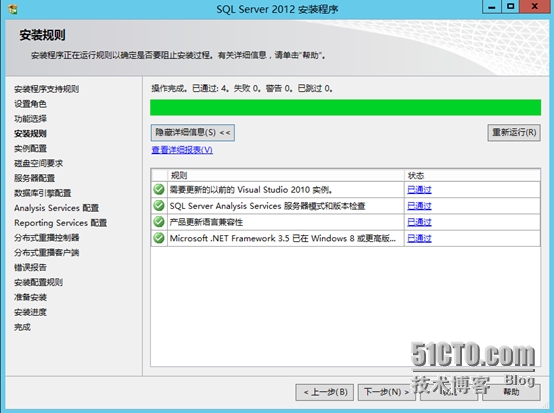554x413 pixels.
Task: Select 准备安装 step in sidebar
Action: click(30, 297)
